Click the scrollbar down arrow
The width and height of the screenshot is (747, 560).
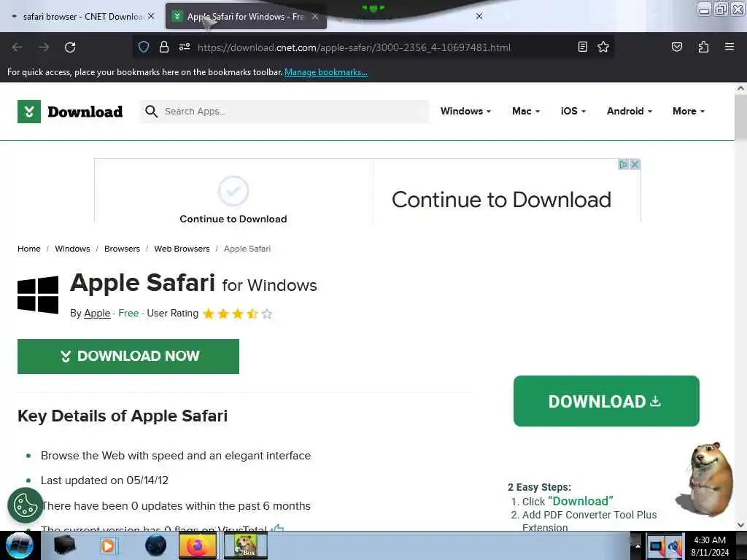741,525
